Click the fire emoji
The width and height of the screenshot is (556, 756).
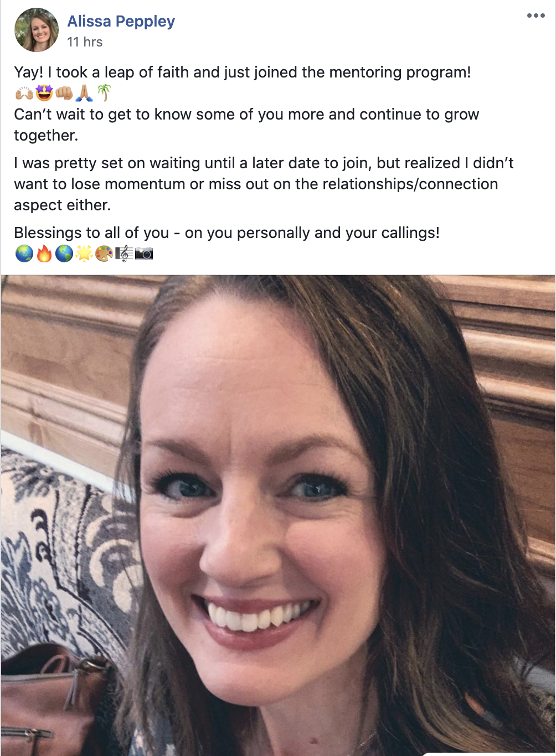(44, 253)
